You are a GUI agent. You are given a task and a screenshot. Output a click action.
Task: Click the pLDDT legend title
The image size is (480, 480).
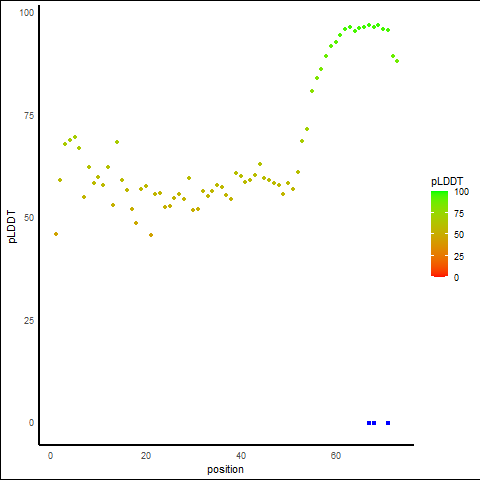point(447,181)
